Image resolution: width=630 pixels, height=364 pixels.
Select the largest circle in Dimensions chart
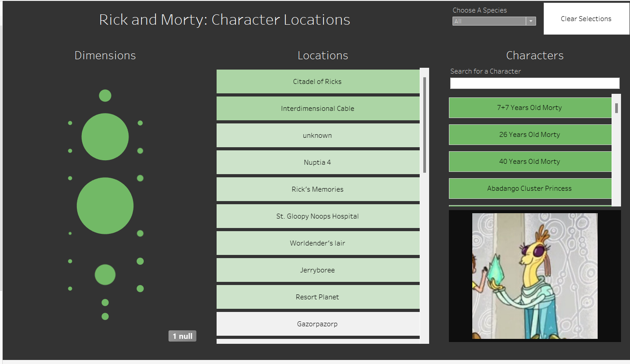105,206
